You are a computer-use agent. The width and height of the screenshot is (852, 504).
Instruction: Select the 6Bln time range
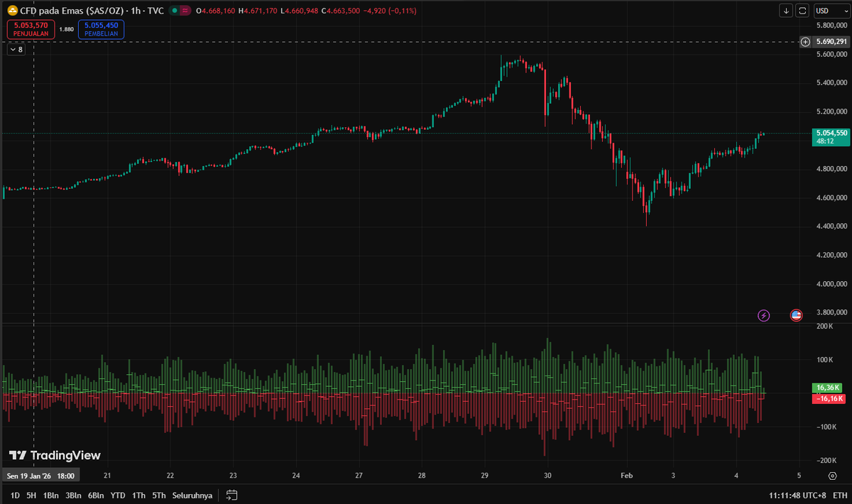[x=96, y=495]
